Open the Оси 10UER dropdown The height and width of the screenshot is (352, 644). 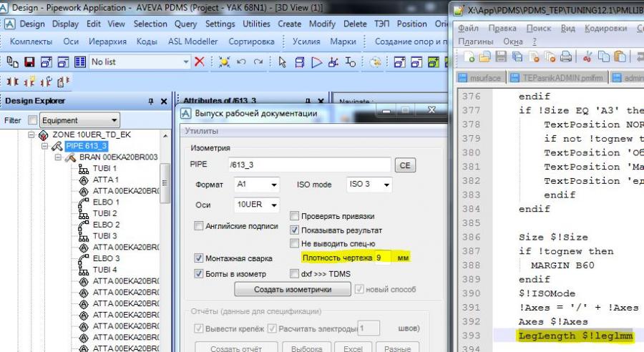tap(274, 205)
